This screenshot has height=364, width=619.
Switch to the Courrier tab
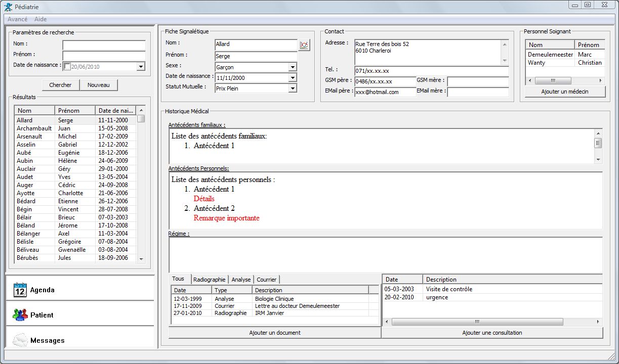pyautogui.click(x=267, y=280)
